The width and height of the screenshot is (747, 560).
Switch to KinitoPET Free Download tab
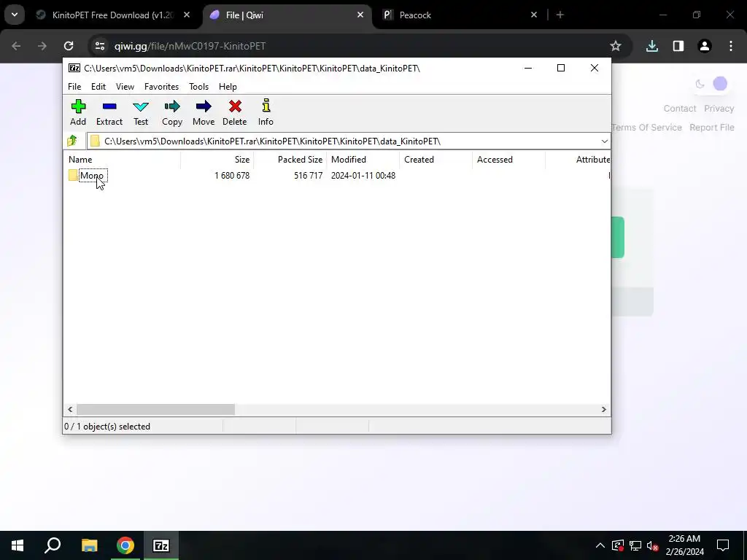coord(113,15)
